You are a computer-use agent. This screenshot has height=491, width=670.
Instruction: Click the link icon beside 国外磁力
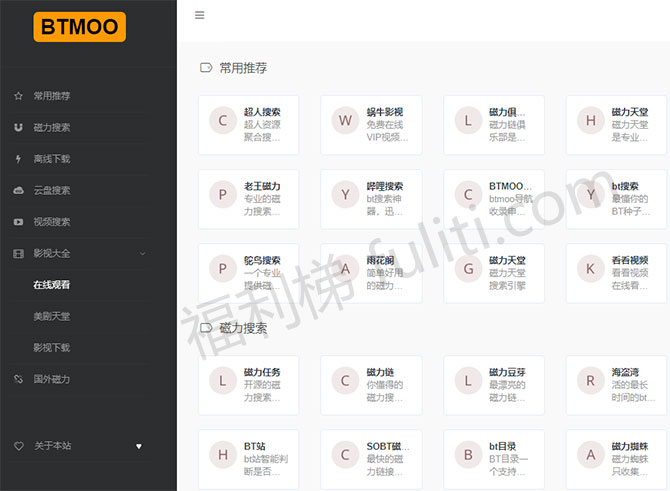pyautogui.click(x=18, y=379)
